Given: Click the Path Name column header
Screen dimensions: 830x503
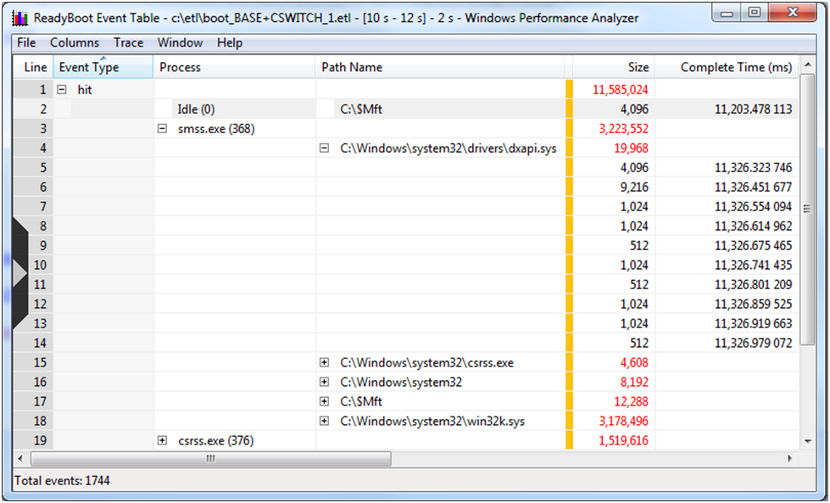Looking at the screenshot, I should point(440,67).
